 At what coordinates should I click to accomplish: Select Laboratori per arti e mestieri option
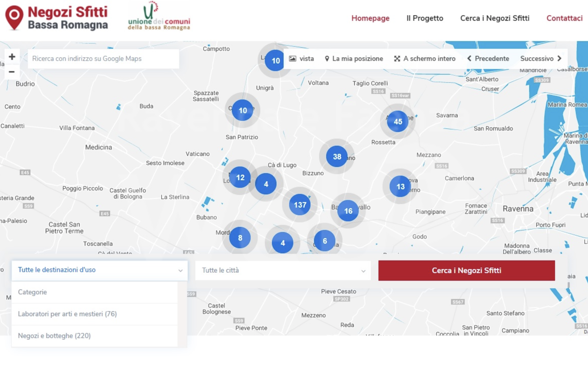coord(67,314)
